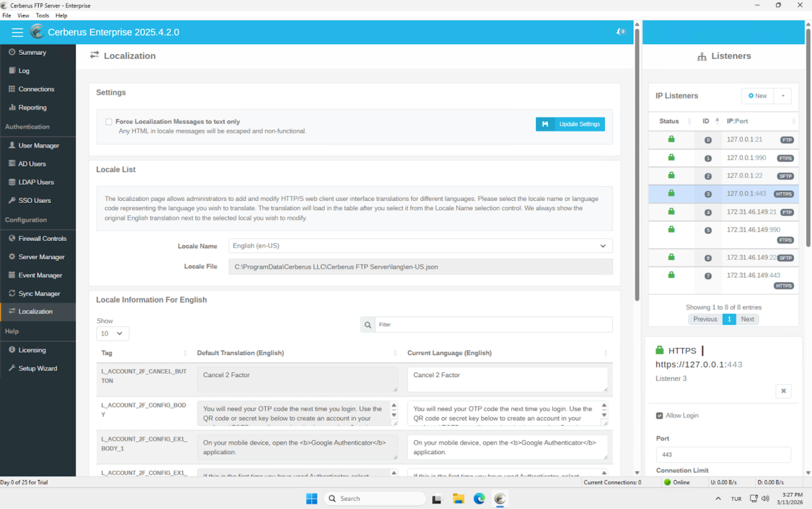The width and height of the screenshot is (812, 509).
Task: Open the notifications bell icon
Action: coord(620,32)
